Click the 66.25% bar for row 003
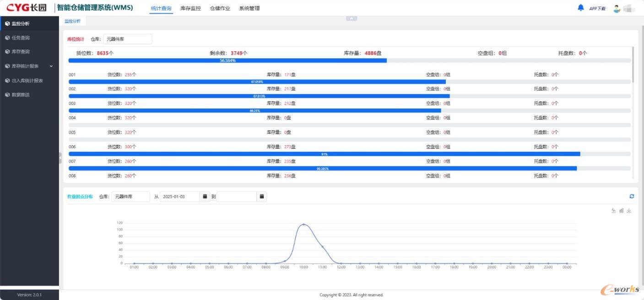This screenshot has height=300, width=644. (x=350, y=111)
